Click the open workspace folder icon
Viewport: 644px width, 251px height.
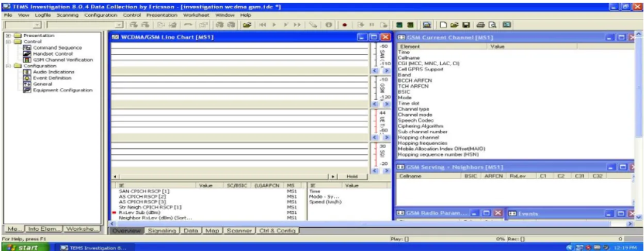click(455, 25)
